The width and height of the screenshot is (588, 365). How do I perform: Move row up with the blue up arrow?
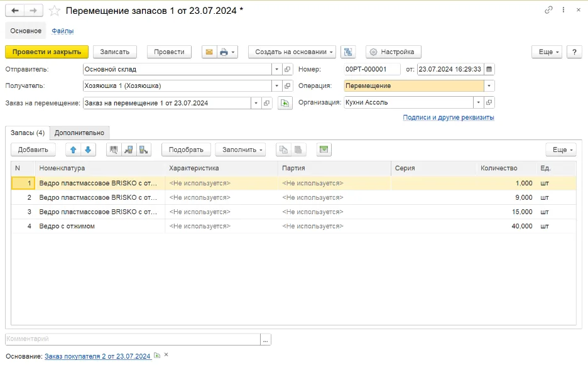click(73, 150)
